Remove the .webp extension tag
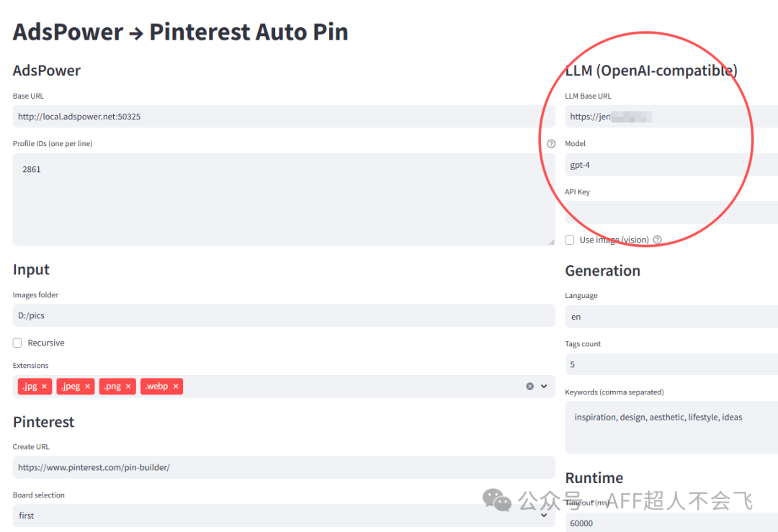Image resolution: width=778 pixels, height=532 pixels. pos(175,387)
